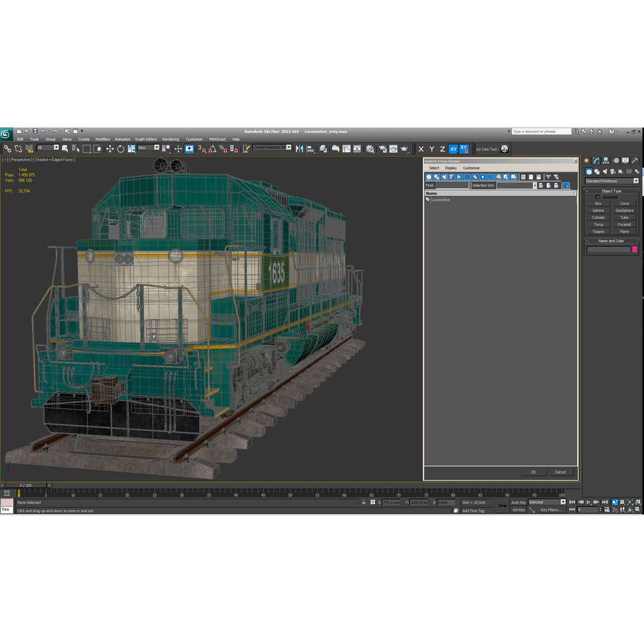
Task: Open Display menu in Select From Scene
Action: [x=451, y=168]
